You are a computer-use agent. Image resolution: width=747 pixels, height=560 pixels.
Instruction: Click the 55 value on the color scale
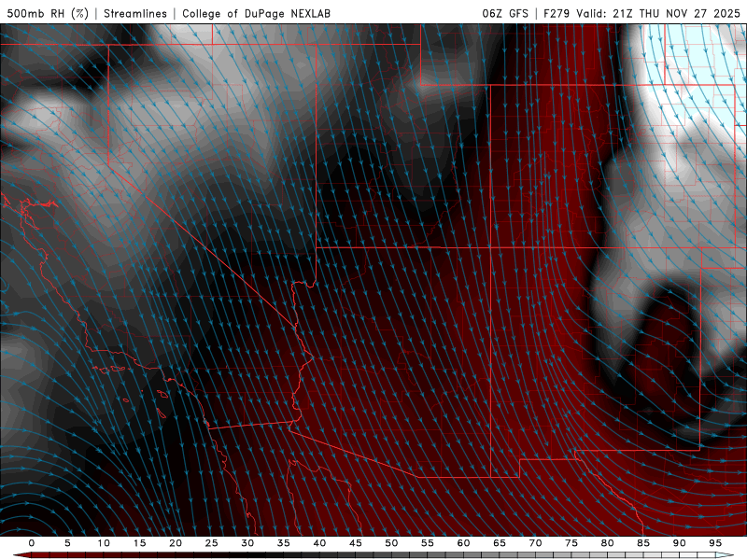(x=428, y=543)
